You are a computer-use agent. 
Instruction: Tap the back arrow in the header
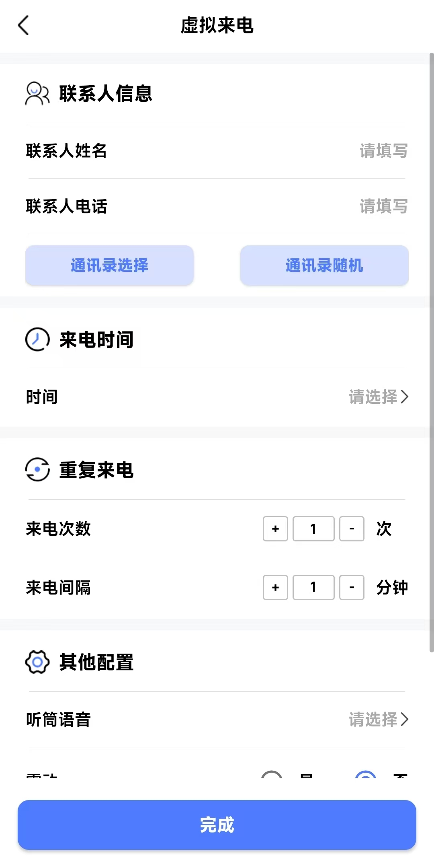[x=24, y=25]
